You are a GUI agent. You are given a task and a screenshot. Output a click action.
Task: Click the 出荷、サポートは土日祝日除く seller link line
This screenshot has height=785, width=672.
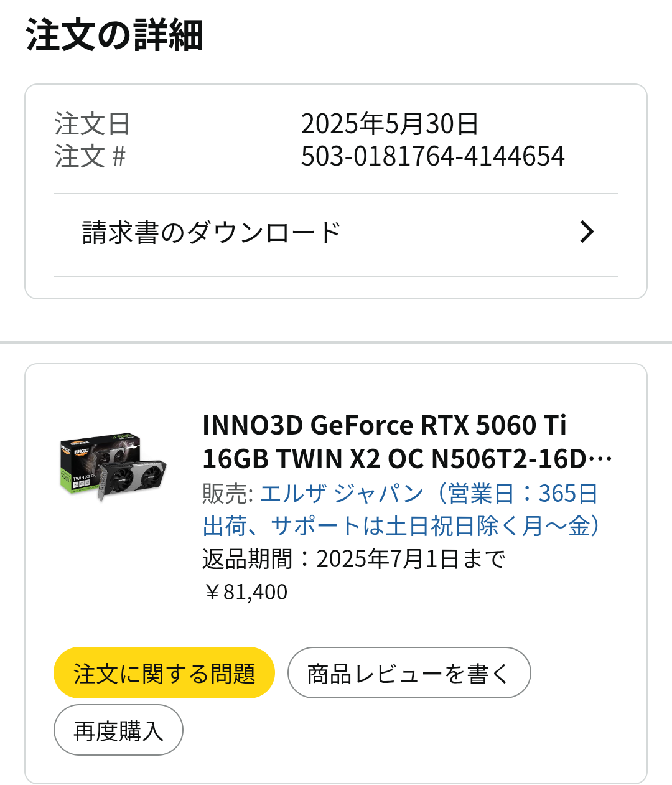401,526
